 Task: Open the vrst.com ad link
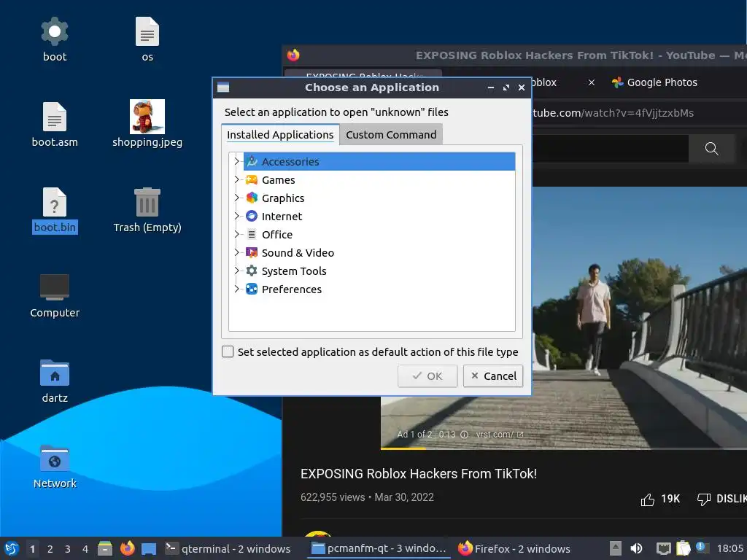[499, 435]
